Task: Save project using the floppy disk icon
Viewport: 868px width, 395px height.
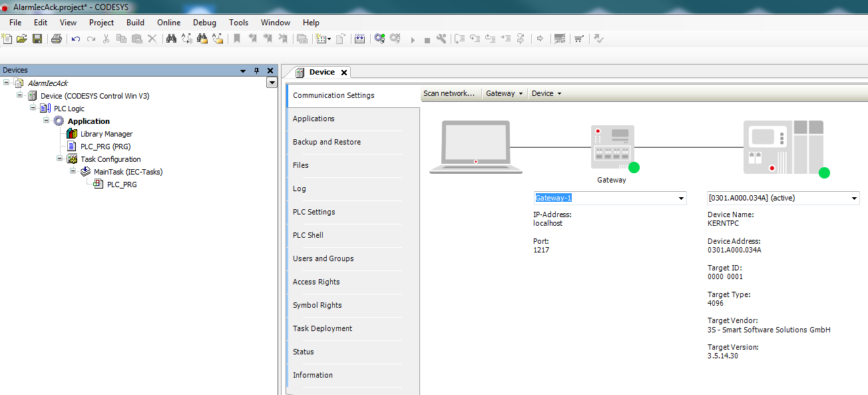Action: tap(37, 39)
